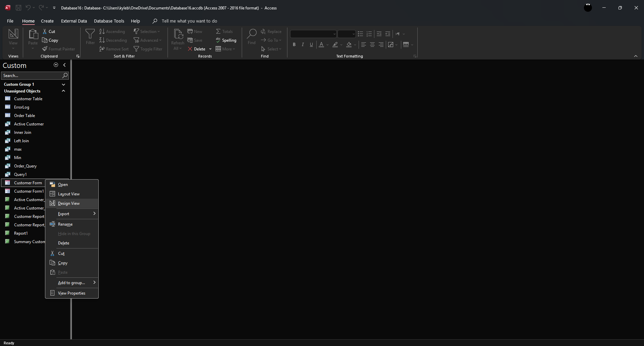644x346 pixels.
Task: Choose Delete in the context menu
Action: point(72,243)
